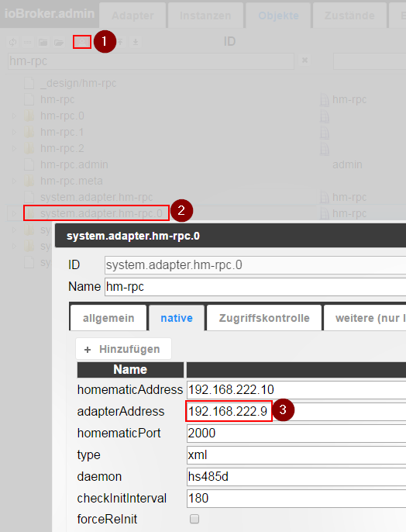Click the empty filter field beside the clear button
The height and width of the screenshot is (532, 406).
pyautogui.click(x=370, y=61)
